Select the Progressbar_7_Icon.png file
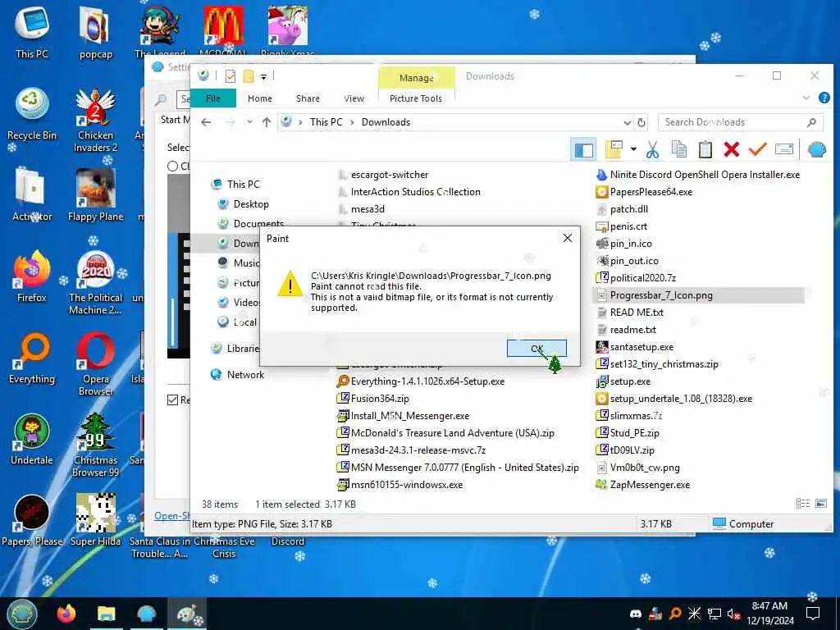This screenshot has height=630, width=840. [x=700, y=295]
